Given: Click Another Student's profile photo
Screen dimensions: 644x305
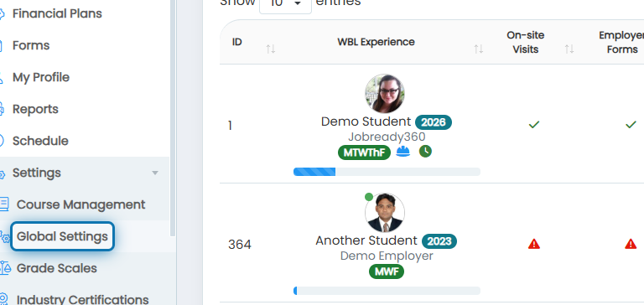Looking at the screenshot, I should [x=385, y=213].
